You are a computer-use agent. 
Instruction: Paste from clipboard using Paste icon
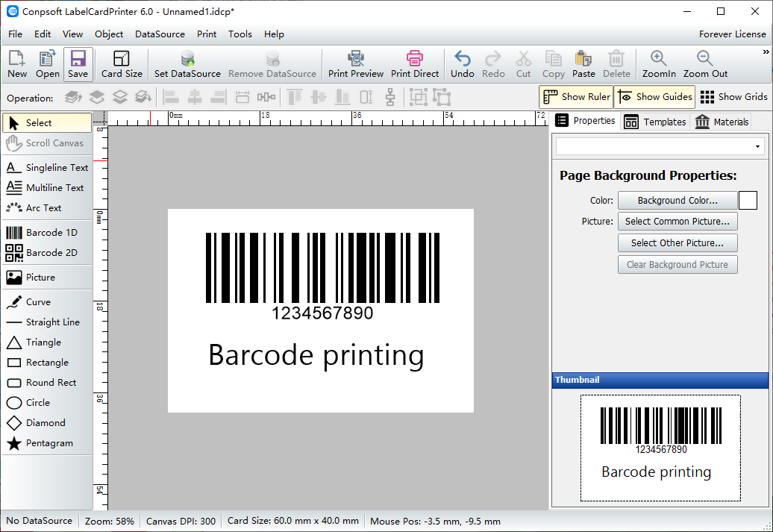tap(583, 64)
